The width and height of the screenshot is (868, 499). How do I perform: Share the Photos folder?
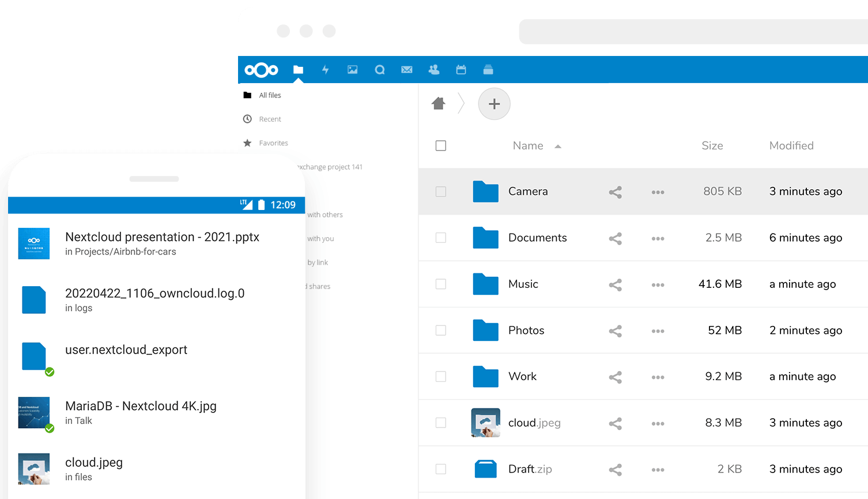point(616,331)
